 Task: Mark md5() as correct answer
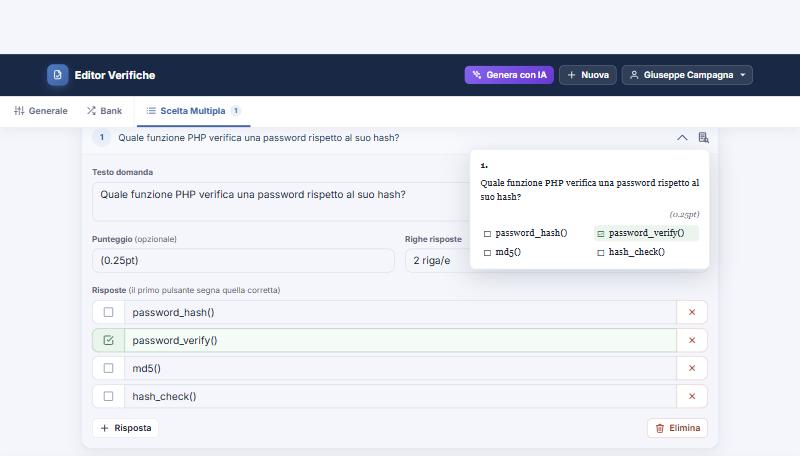coord(108,368)
